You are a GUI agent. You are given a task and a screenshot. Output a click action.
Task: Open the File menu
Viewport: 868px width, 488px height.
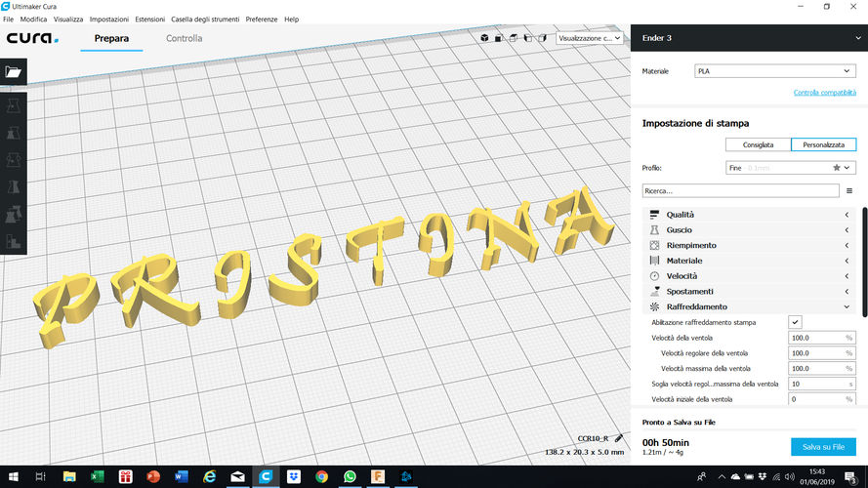coord(9,20)
